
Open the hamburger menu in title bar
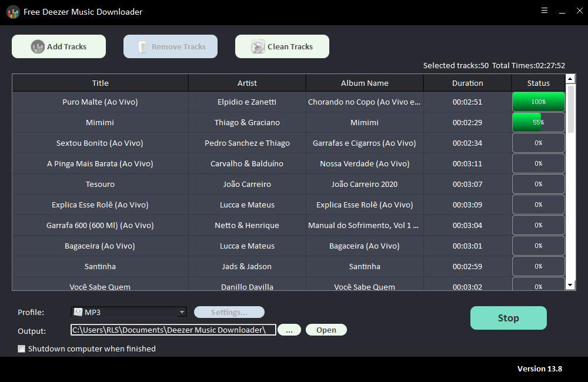(x=544, y=11)
